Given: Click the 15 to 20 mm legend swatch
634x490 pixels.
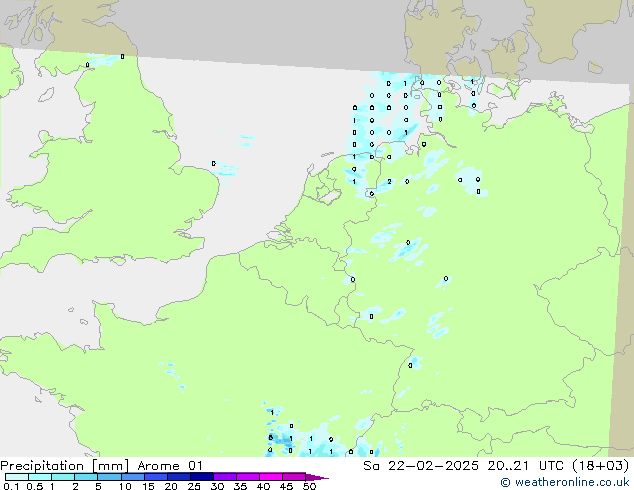Looking at the screenshot, I should coord(156,477).
